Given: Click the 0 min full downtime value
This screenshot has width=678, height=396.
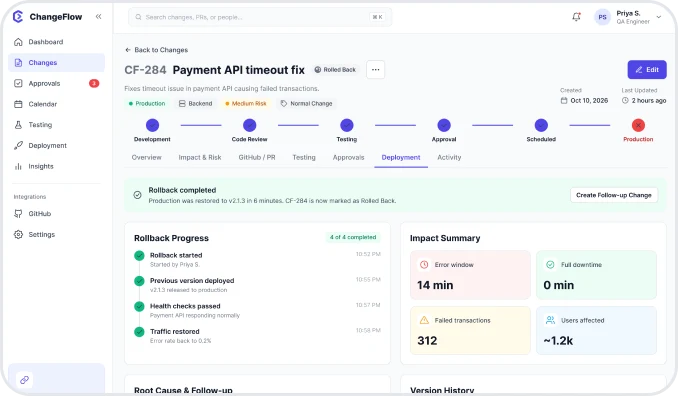Looking at the screenshot, I should [559, 285].
